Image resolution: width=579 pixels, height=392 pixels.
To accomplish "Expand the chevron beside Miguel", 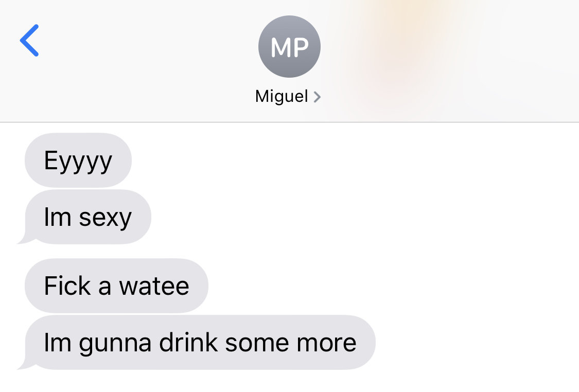I will (317, 97).
